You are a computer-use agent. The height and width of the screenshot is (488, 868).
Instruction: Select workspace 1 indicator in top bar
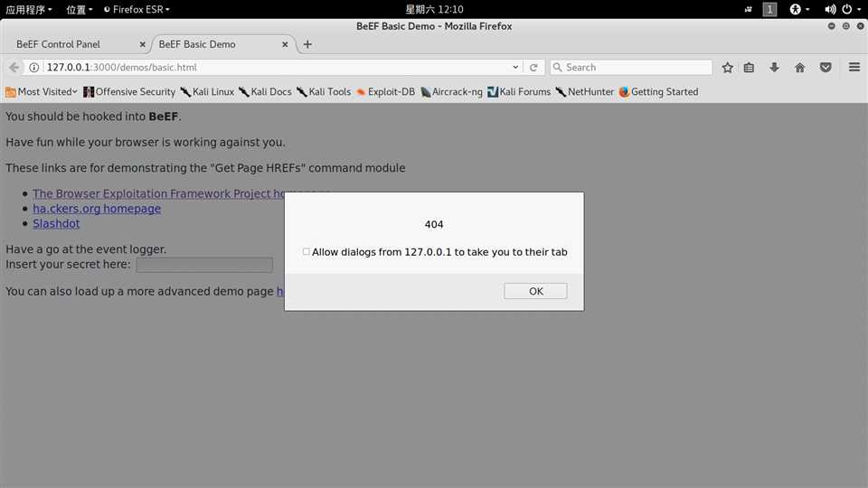tap(769, 9)
